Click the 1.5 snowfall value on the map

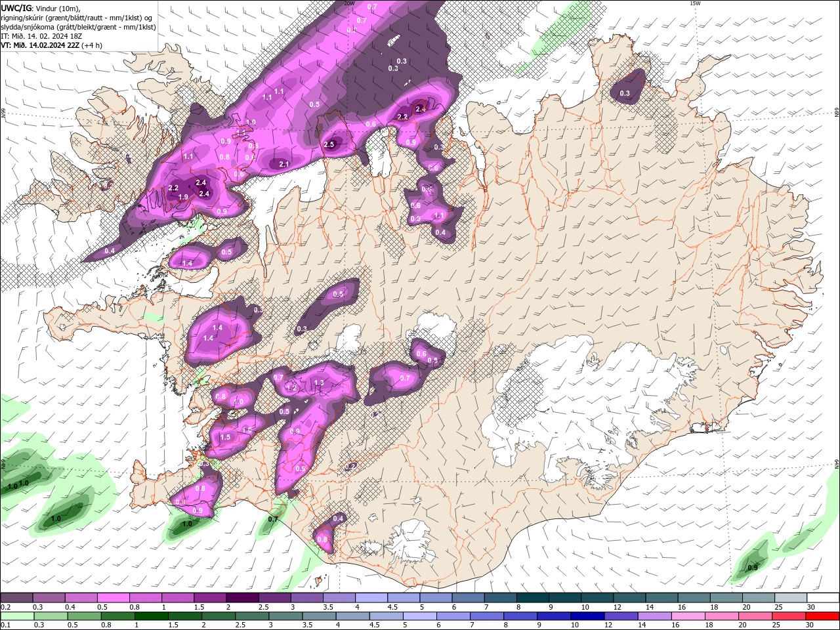pos(225,437)
